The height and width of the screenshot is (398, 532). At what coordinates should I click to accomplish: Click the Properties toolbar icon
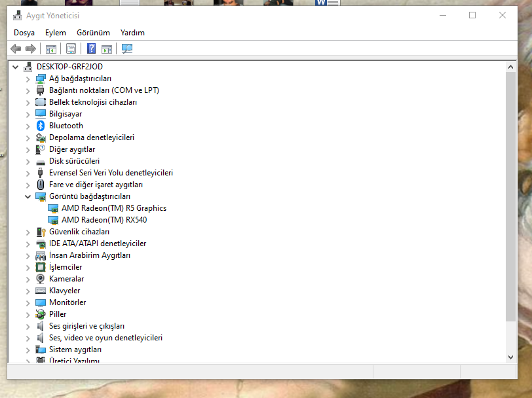pyautogui.click(x=71, y=48)
